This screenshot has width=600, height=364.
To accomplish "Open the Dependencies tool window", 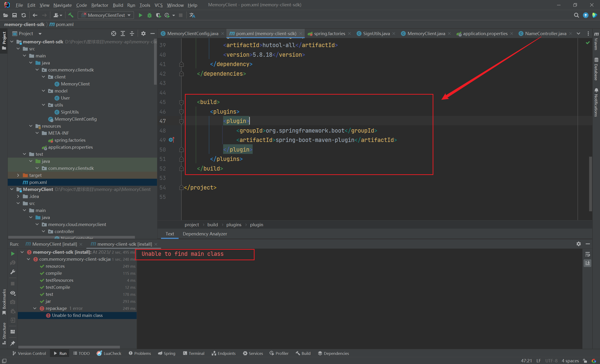I will [x=333, y=353].
